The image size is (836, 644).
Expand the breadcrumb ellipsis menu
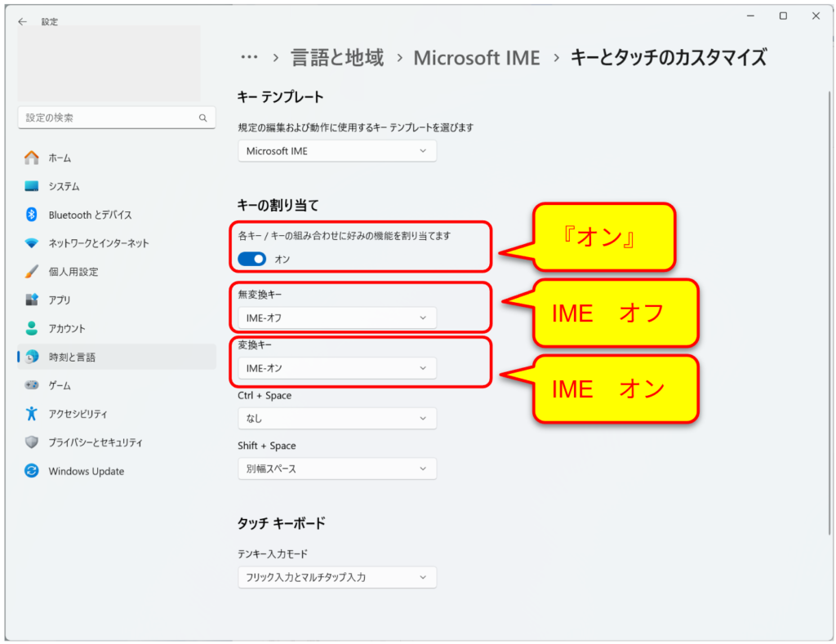point(249,57)
